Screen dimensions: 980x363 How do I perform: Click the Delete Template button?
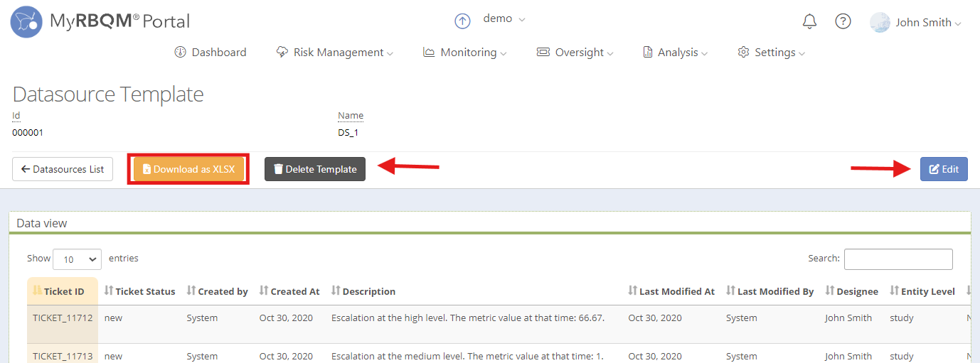[315, 169]
